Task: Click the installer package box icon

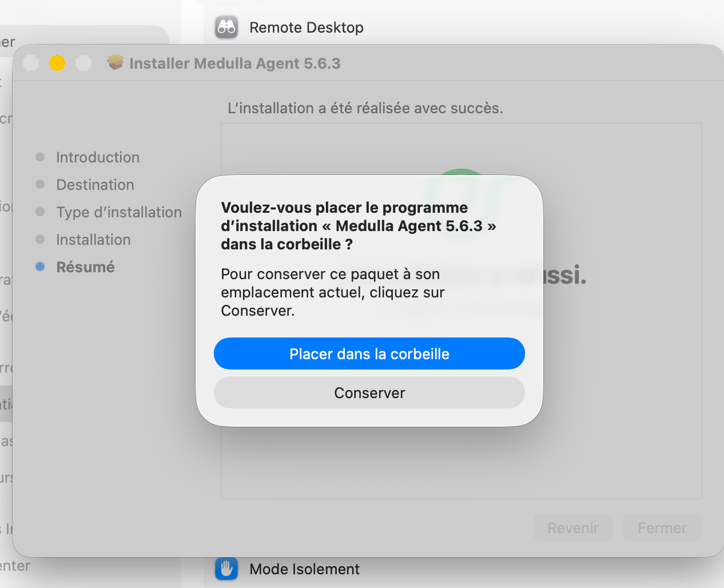Action: [116, 62]
